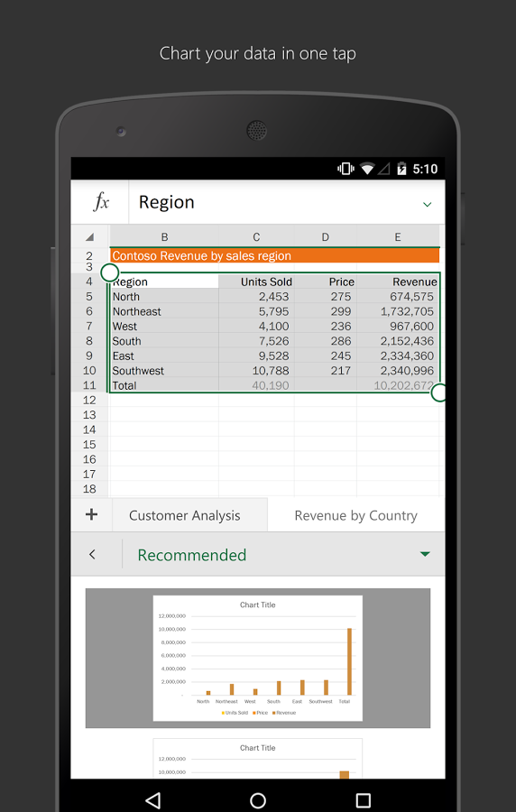
Task: Select the cell with 40,190
Action: (x=256, y=385)
